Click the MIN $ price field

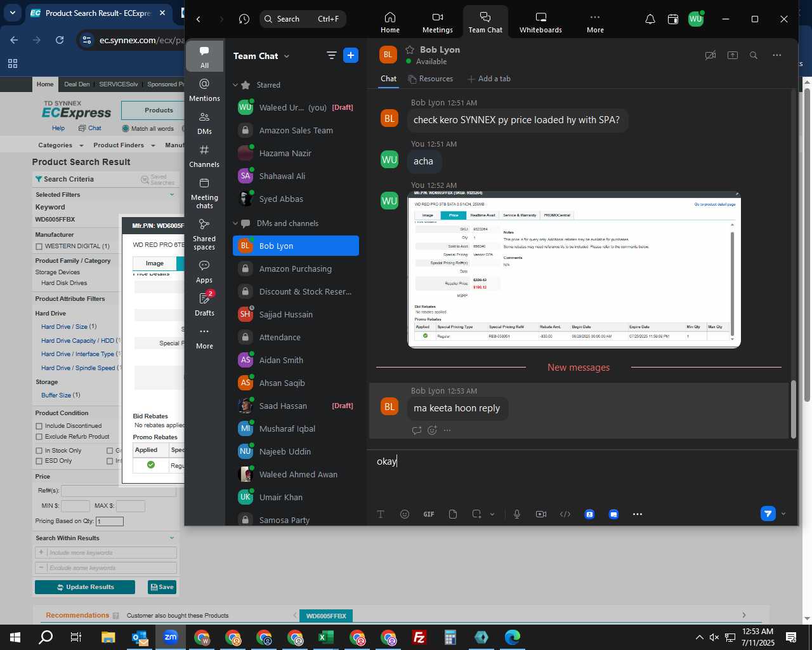pyautogui.click(x=75, y=506)
